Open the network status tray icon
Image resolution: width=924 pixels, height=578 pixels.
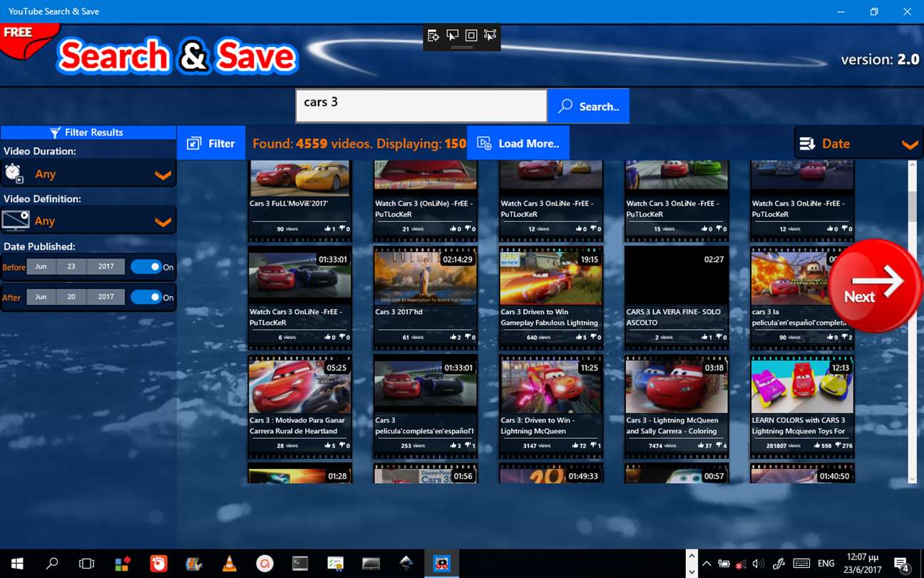[x=741, y=564]
